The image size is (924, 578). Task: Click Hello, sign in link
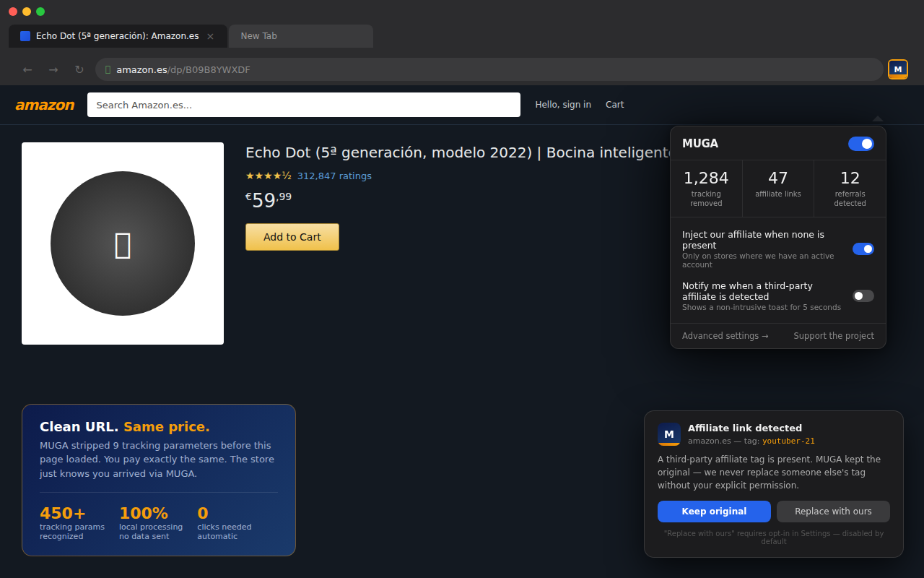click(x=563, y=105)
